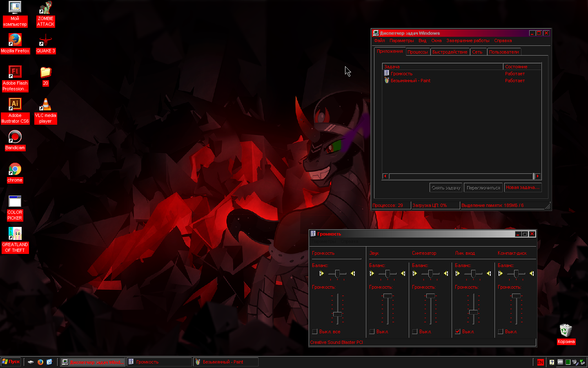Click the question mark tray icon
Image resolution: width=588 pixels, height=368 pixels.
(x=552, y=362)
